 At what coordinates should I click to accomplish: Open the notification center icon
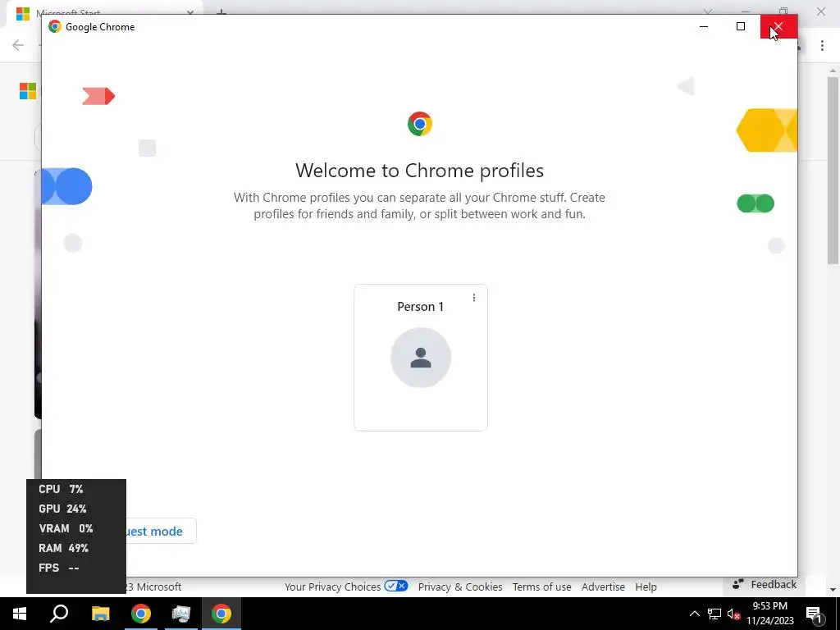814,614
